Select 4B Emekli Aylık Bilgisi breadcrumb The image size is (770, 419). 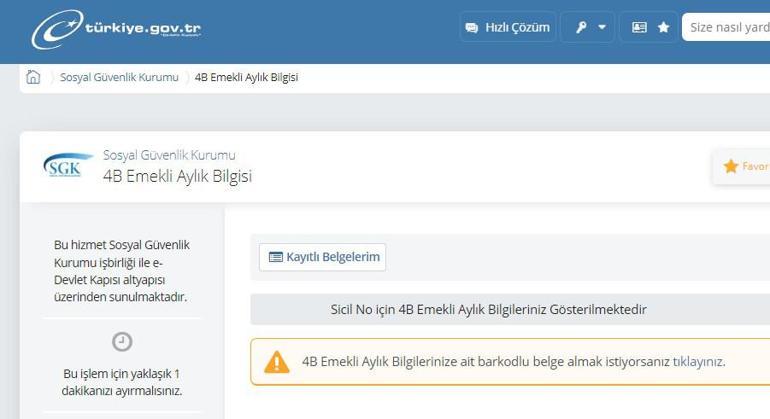[246, 77]
